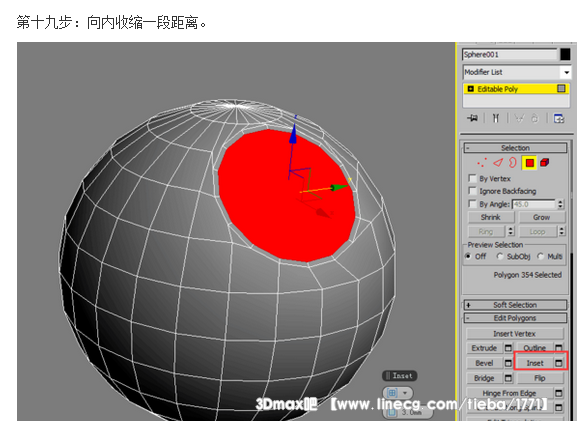Click blue Z axis gizmo arrow

click(293, 135)
